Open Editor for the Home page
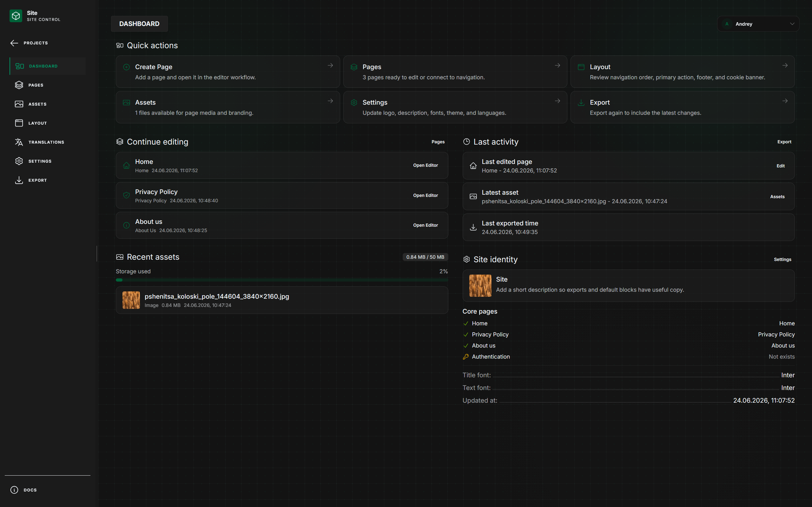This screenshot has width=812, height=507. tap(426, 165)
